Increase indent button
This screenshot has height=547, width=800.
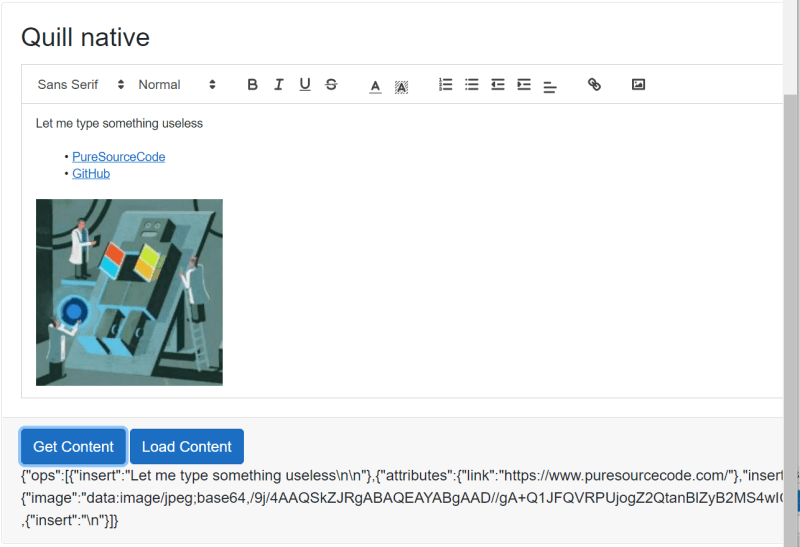524,84
